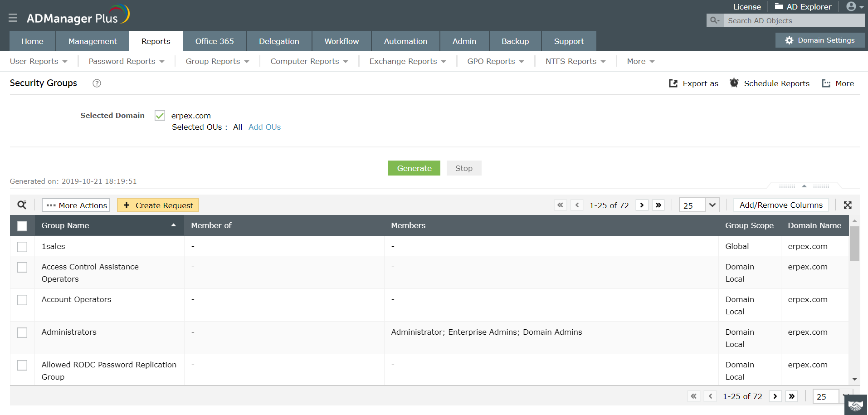Select the Account Operators checkbox
Viewport: 868px width, 415px height.
22,300
